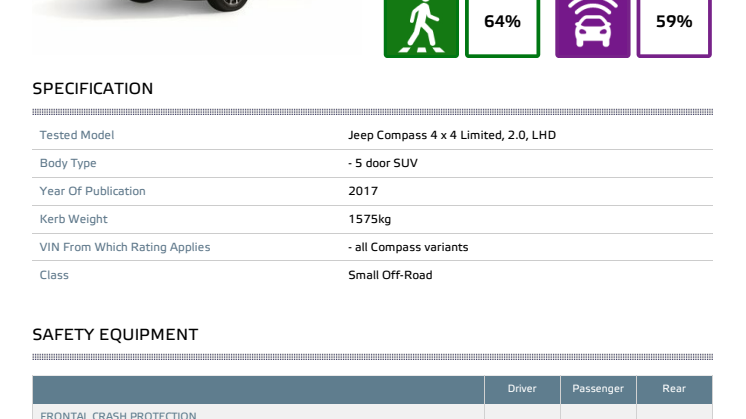Select the 64% pedestrian score box
Screen dimensions: 746x419
(x=502, y=29)
